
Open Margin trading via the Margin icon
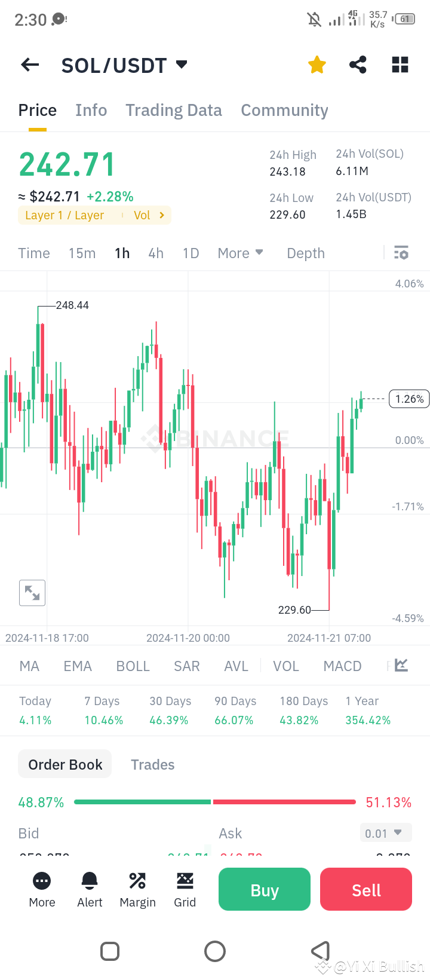coord(137,889)
